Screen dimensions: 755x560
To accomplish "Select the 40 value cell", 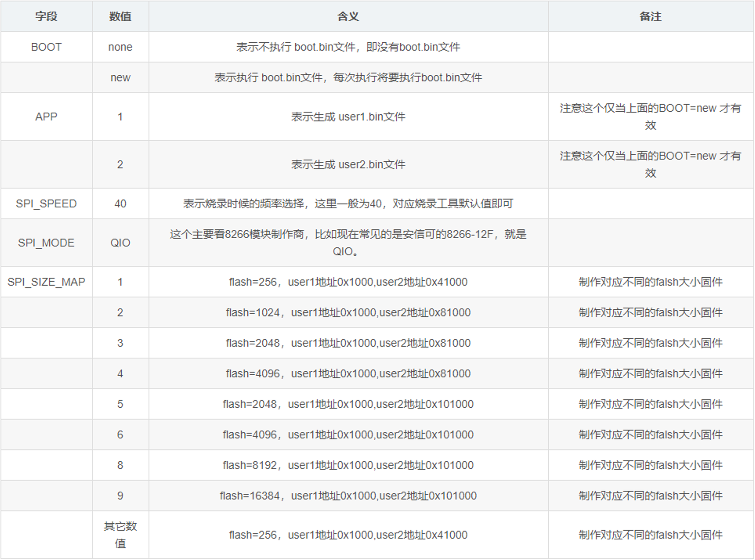I will point(120,204).
